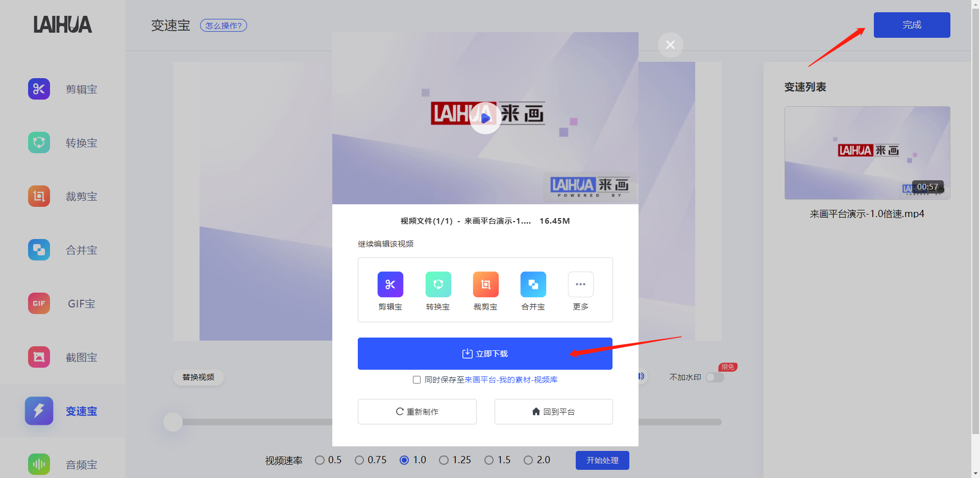
Task: Click file name 来画平台演示-1.0倍速.mp4
Action: point(867,214)
